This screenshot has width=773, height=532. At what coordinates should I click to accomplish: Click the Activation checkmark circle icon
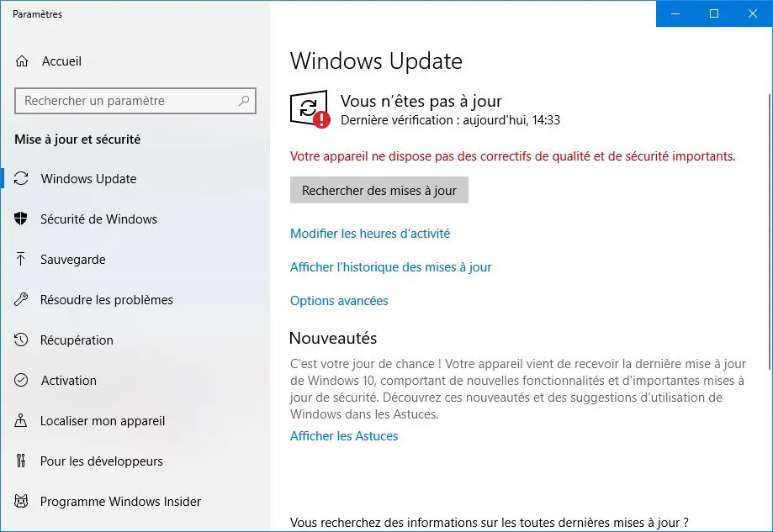21,380
